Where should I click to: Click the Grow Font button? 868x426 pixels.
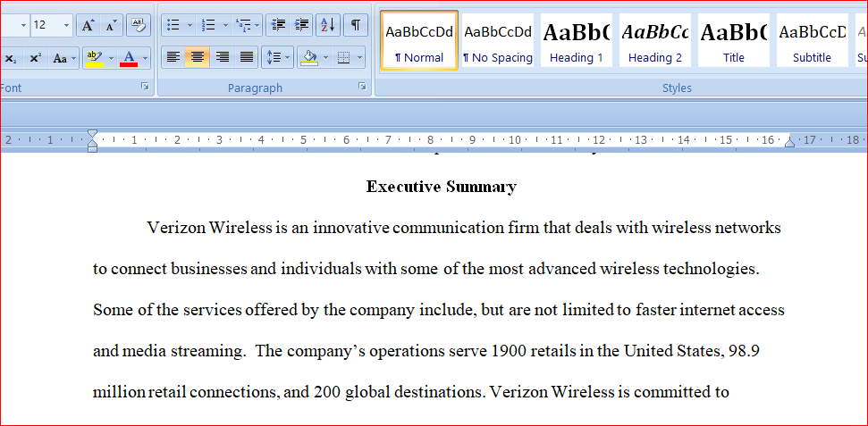88,25
